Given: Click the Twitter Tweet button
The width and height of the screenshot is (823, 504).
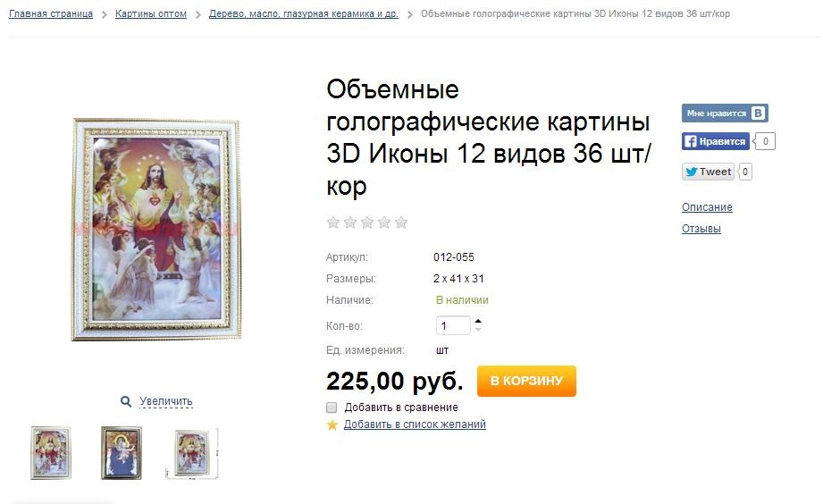Looking at the screenshot, I should [708, 172].
